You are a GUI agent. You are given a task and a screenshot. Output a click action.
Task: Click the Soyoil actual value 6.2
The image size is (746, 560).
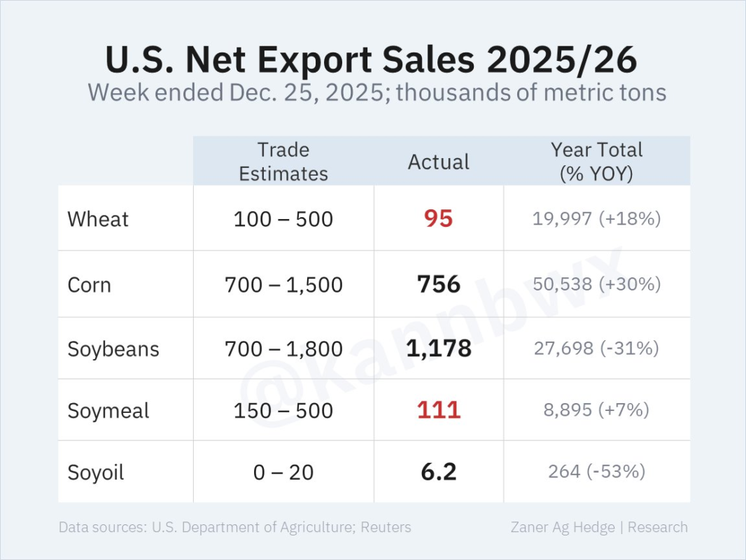click(439, 472)
